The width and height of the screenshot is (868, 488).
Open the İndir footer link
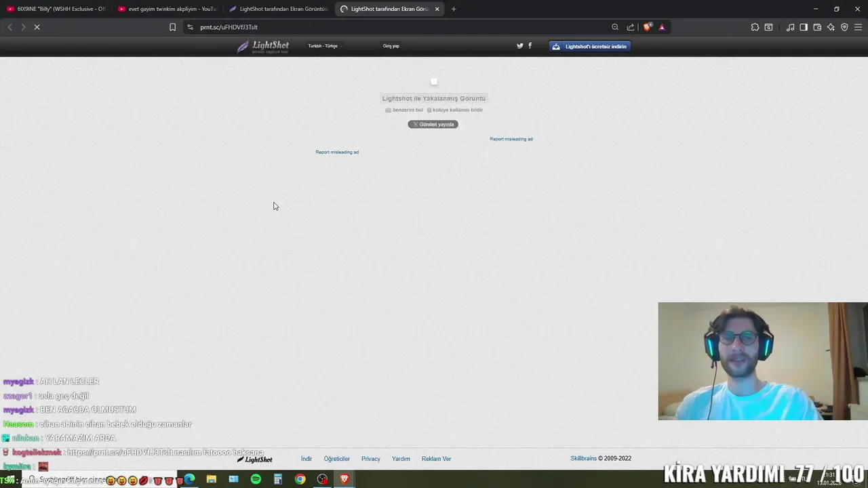click(x=307, y=459)
